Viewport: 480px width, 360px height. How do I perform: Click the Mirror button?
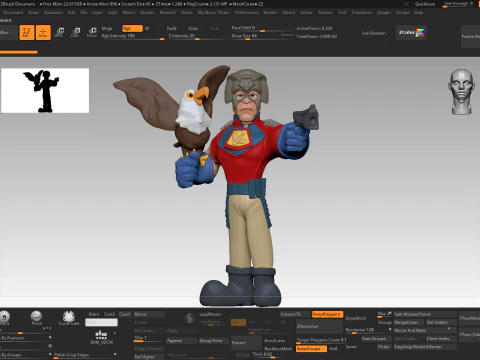pyautogui.click(x=149, y=314)
